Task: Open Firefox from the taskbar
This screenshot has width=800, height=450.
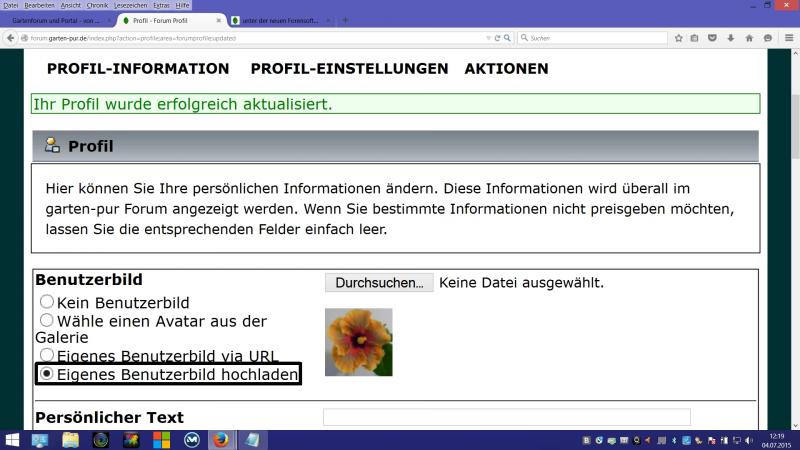Action: click(x=221, y=439)
